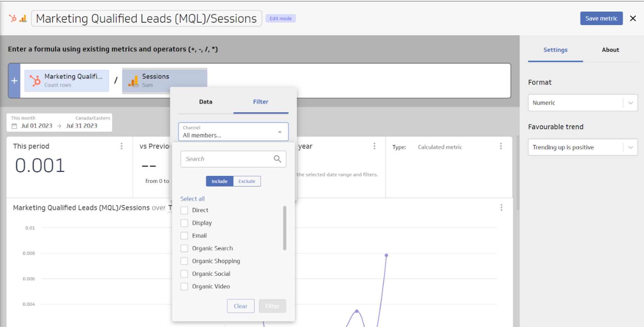644x327 pixels.
Task: Click the calendar icon beside the date range
Action: tap(13, 126)
